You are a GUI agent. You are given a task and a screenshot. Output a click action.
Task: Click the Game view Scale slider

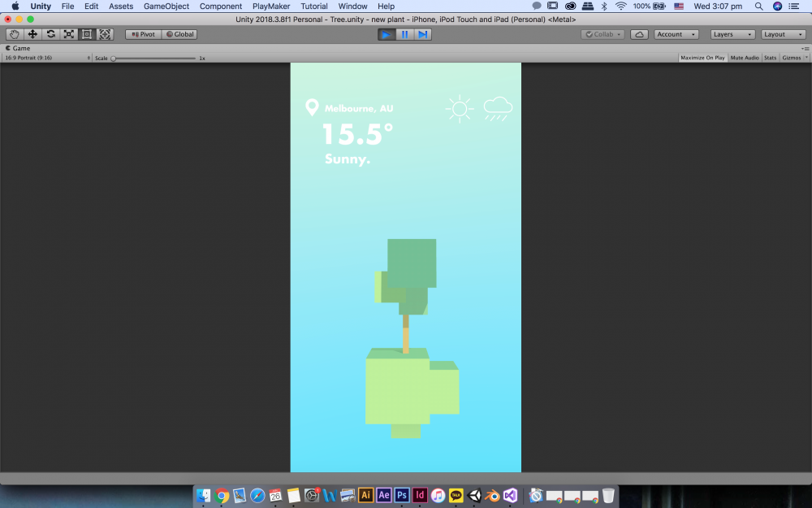click(153, 58)
